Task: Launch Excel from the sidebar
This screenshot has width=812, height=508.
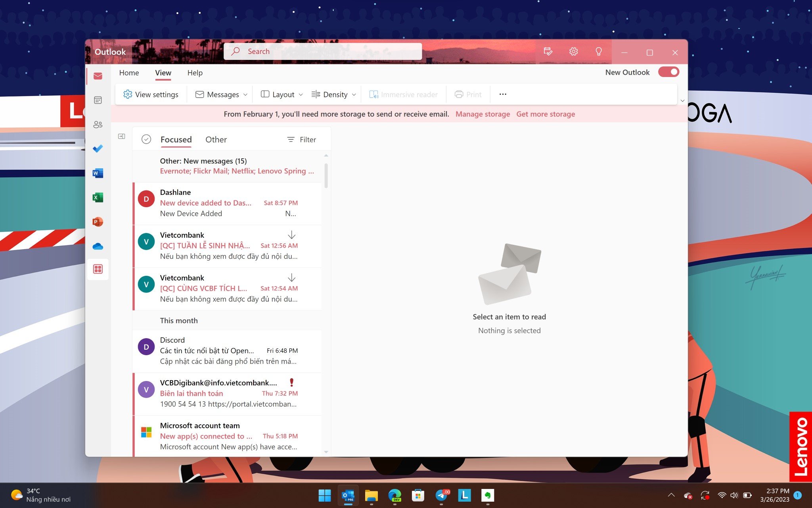Action: (98, 197)
